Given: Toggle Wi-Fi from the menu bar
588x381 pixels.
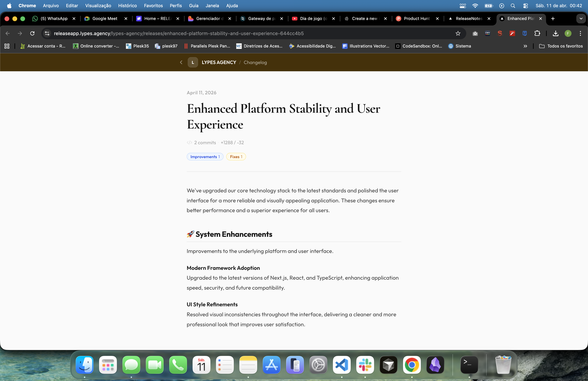Looking at the screenshot, I should (475, 6).
